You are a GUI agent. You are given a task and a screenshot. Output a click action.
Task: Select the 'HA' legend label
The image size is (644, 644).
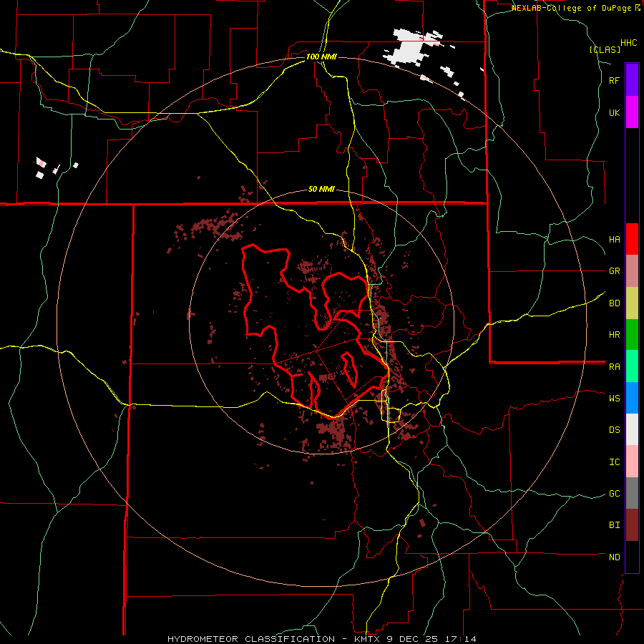(614, 239)
